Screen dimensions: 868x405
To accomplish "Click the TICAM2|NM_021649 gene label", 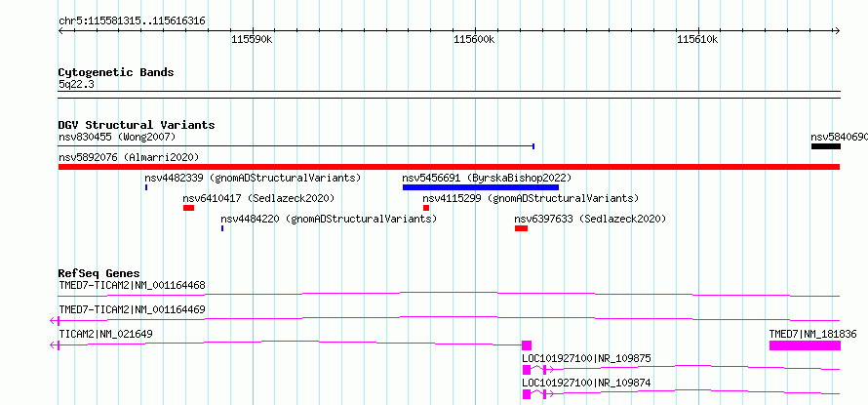I will click(105, 334).
